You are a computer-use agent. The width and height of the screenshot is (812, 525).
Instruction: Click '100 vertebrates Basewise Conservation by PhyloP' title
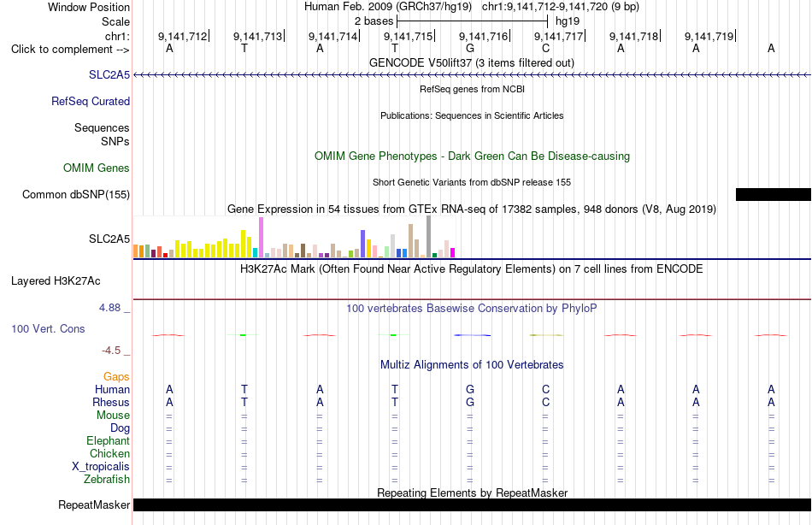[x=472, y=309]
